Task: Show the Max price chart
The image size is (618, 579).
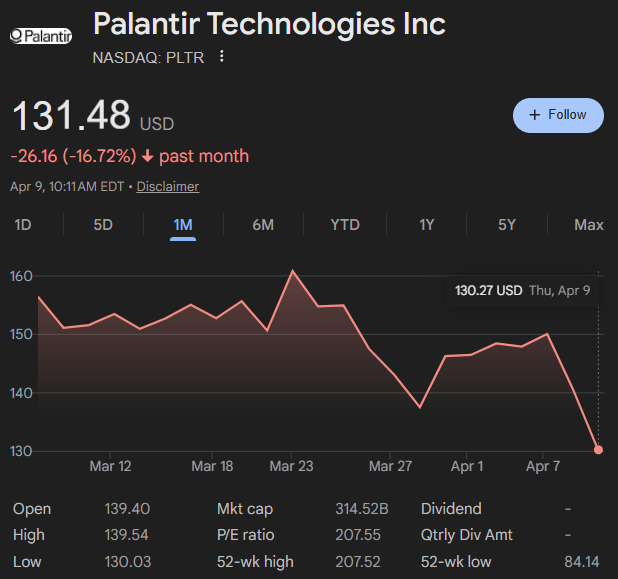Action: click(x=589, y=225)
